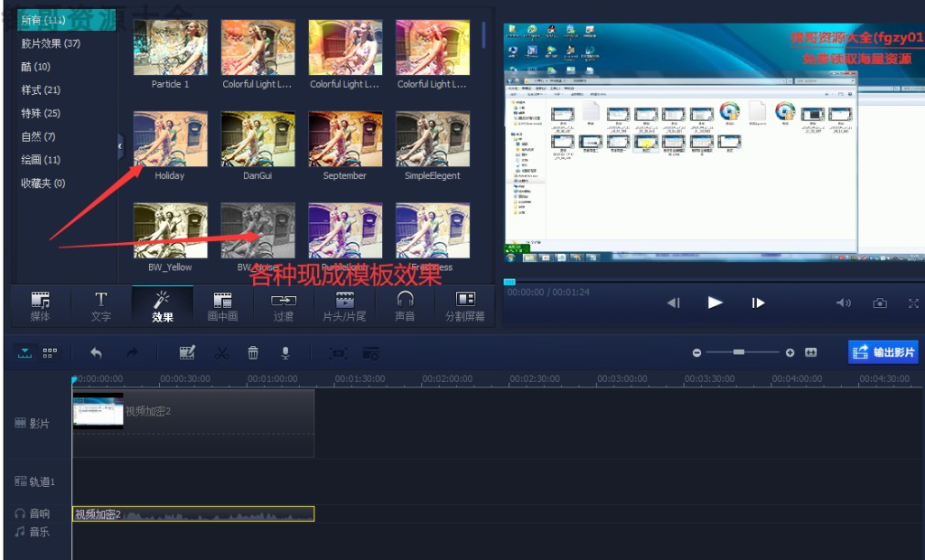925x560 pixels.
Task: Click the 输出影片 export button
Action: pos(883,352)
